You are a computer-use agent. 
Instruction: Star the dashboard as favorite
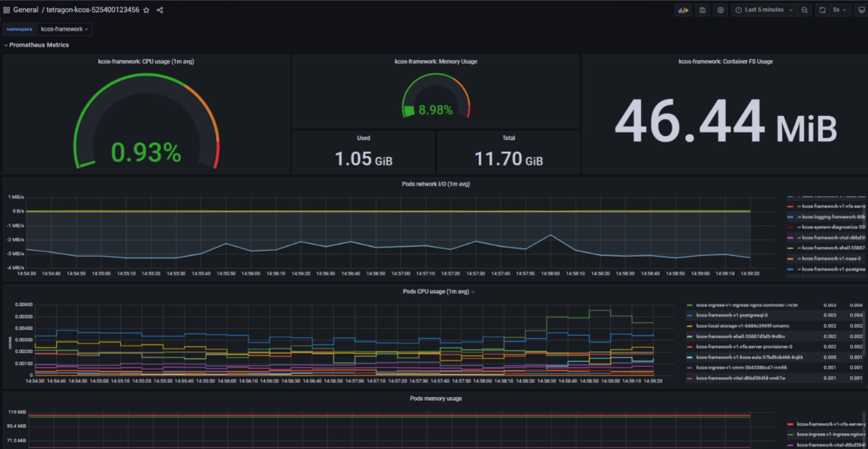pyautogui.click(x=146, y=10)
